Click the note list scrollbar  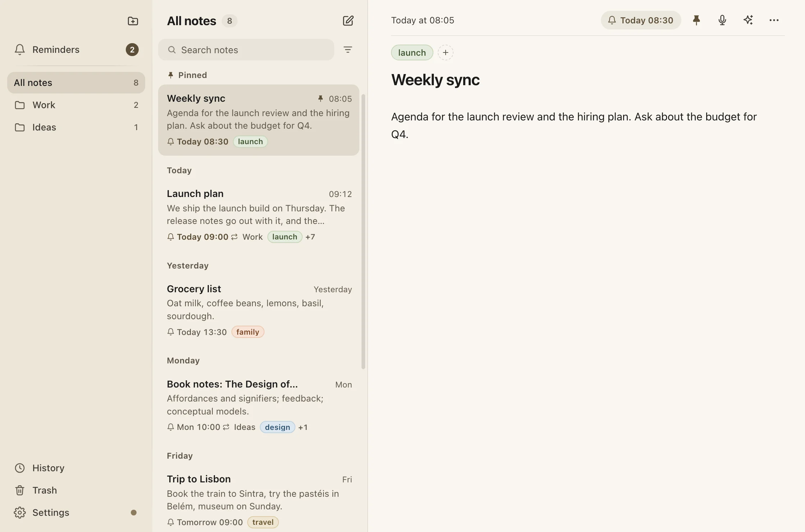[363, 231]
